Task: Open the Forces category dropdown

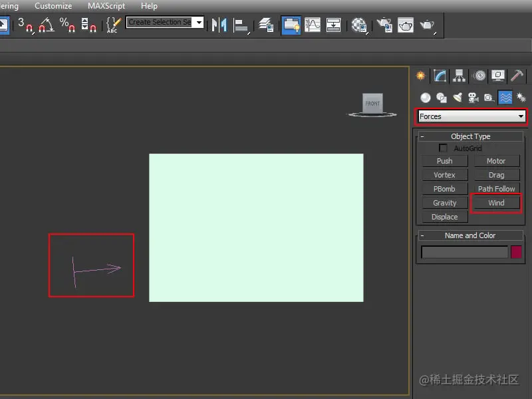Action: (x=471, y=116)
